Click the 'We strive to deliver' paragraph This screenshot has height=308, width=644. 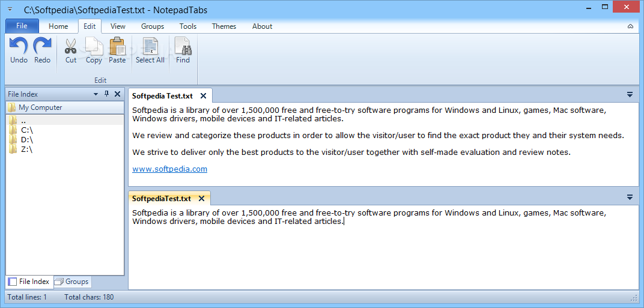point(351,152)
